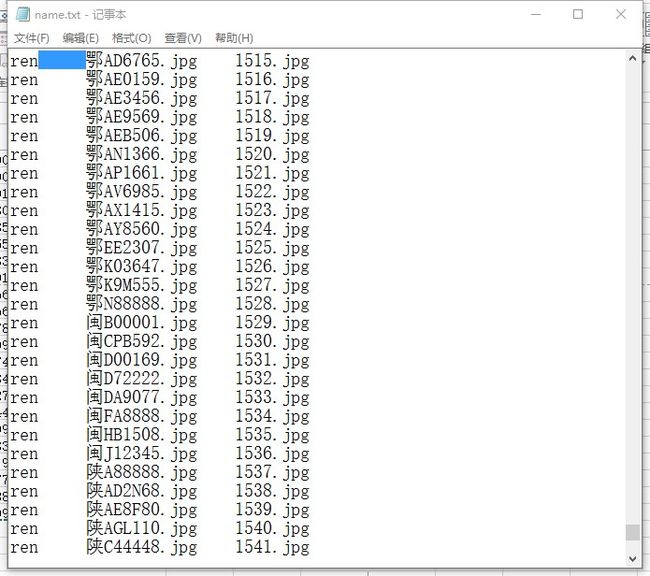The width and height of the screenshot is (650, 576).
Task: Open the 文件(F) menu
Action: click(32, 38)
